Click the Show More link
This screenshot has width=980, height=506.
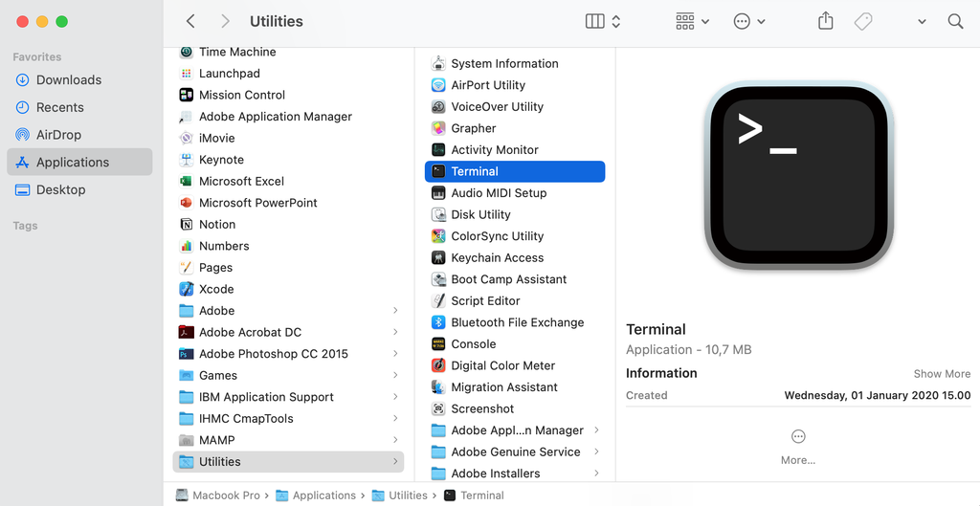[x=942, y=374]
